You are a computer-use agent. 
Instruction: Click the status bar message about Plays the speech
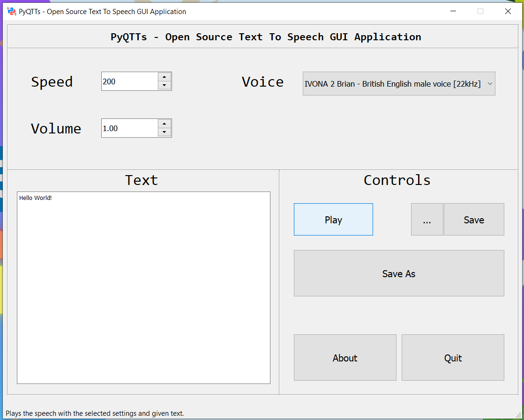click(95, 413)
